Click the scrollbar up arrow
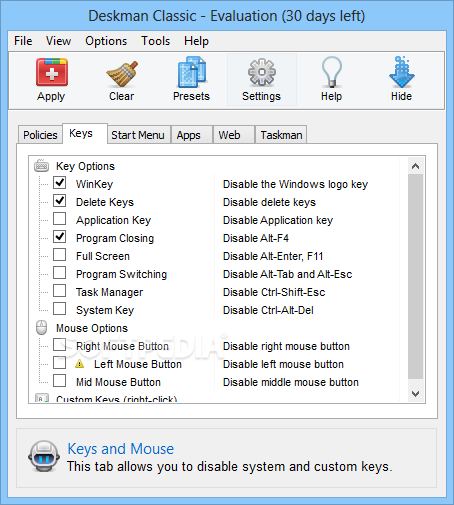Viewport: 454px width, 505px height. click(x=415, y=166)
